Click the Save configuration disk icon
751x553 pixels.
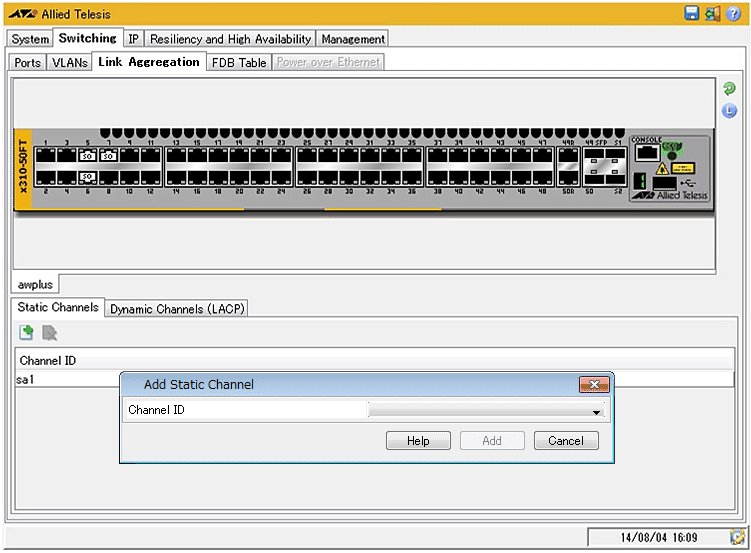691,13
